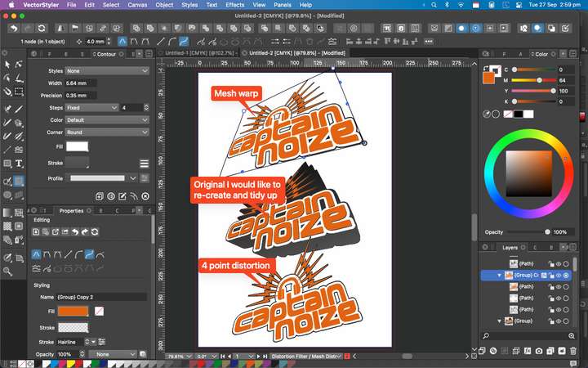Click the Name field showing (Group) Copy 2
588x368 pixels.
click(x=101, y=297)
